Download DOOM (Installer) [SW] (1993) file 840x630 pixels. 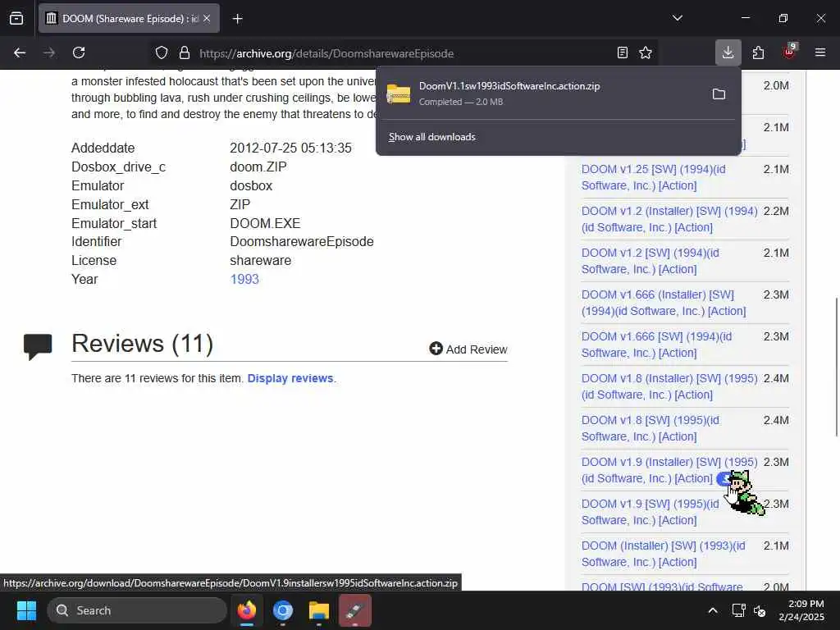point(663,554)
